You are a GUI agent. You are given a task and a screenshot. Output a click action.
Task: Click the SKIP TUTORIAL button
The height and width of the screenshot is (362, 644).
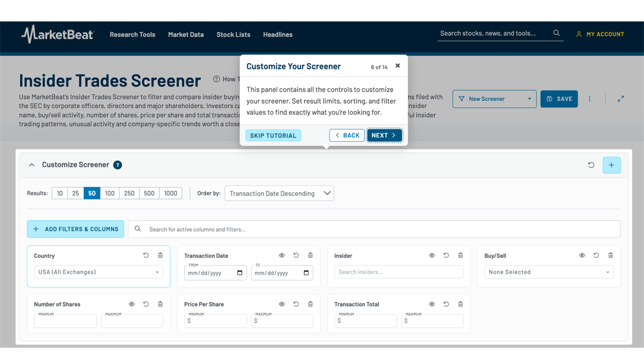point(273,136)
